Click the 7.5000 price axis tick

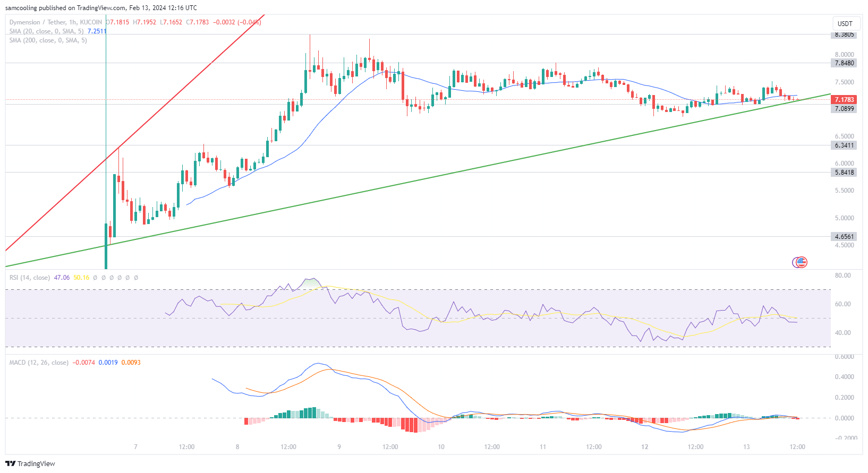click(x=844, y=82)
